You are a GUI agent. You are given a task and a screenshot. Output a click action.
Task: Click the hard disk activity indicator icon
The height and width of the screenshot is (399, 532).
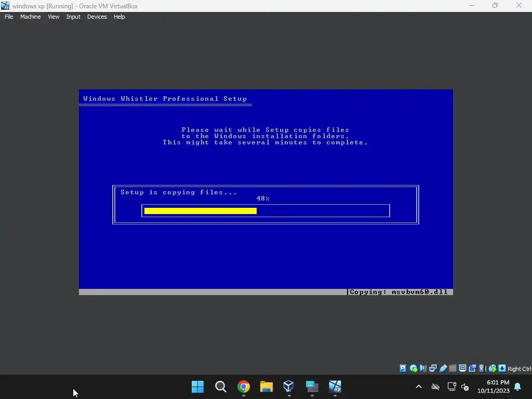(x=403, y=368)
